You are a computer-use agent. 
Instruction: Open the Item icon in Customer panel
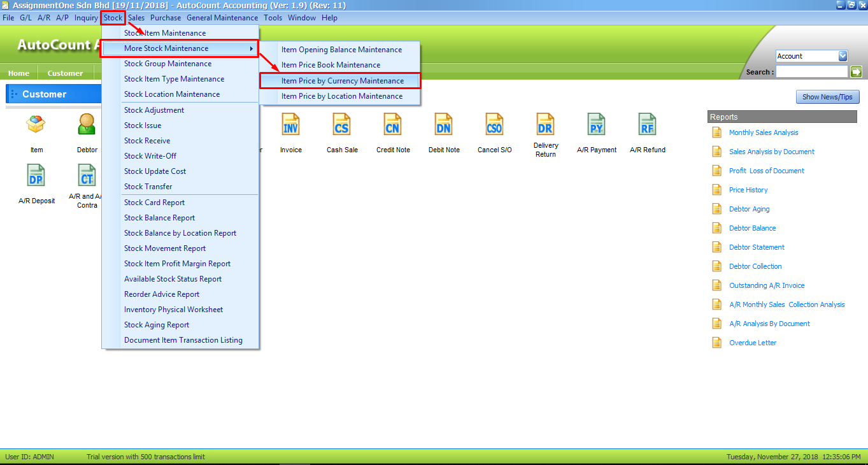click(36, 124)
